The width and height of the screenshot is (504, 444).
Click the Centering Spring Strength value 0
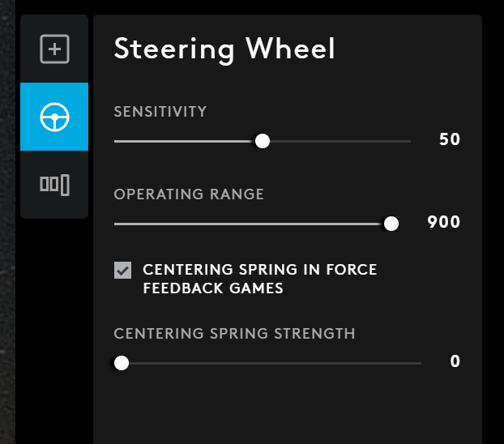point(455,361)
